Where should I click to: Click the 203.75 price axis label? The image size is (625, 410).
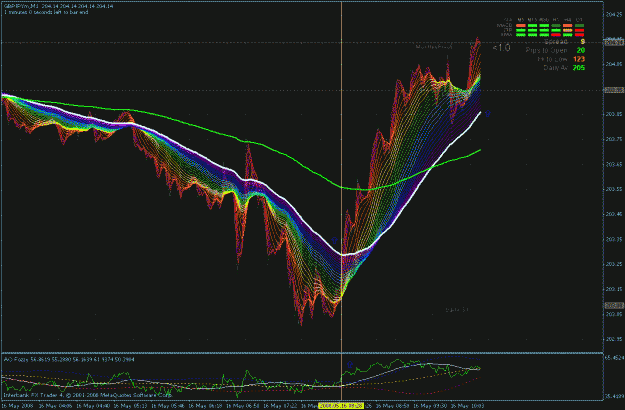tap(614, 139)
